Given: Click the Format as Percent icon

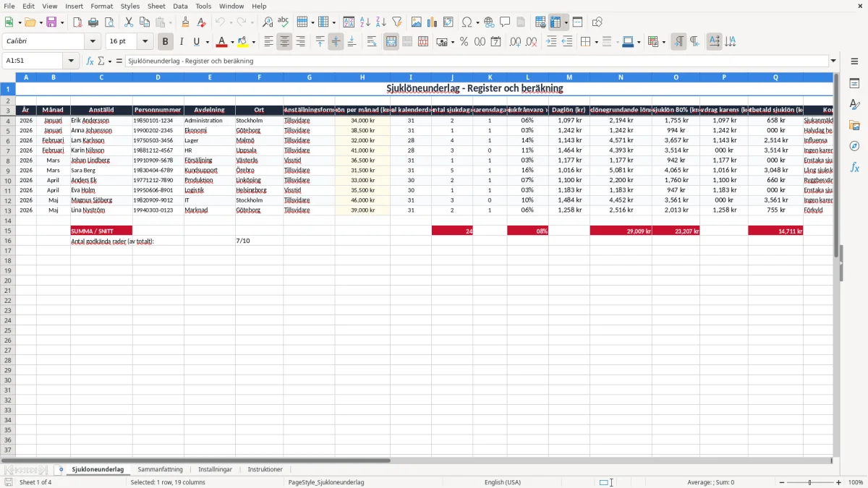Looking at the screenshot, I should (x=464, y=42).
